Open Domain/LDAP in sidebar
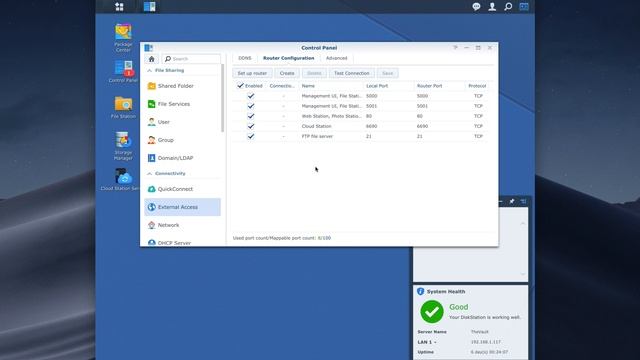Screen dimensions: 640x360 pyautogui.click(x=182, y=158)
